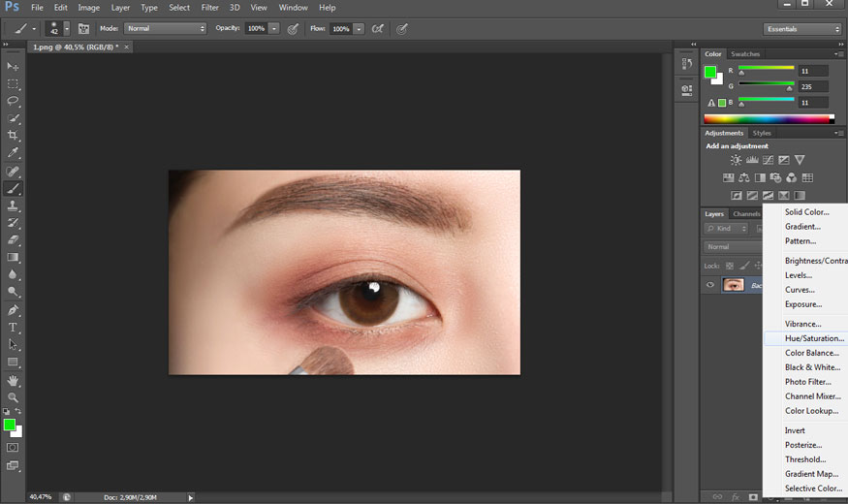The height and width of the screenshot is (504, 848).
Task: Toggle the Brush panel button
Action: tap(83, 29)
